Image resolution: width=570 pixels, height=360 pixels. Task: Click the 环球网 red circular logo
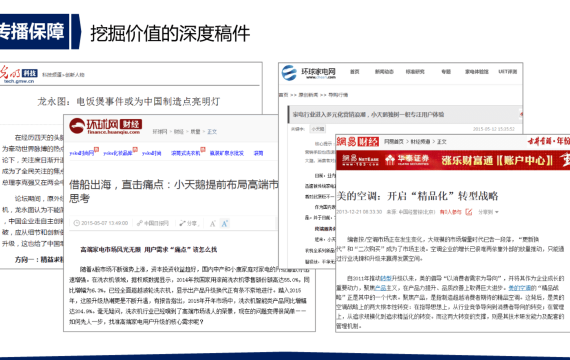click(x=77, y=126)
